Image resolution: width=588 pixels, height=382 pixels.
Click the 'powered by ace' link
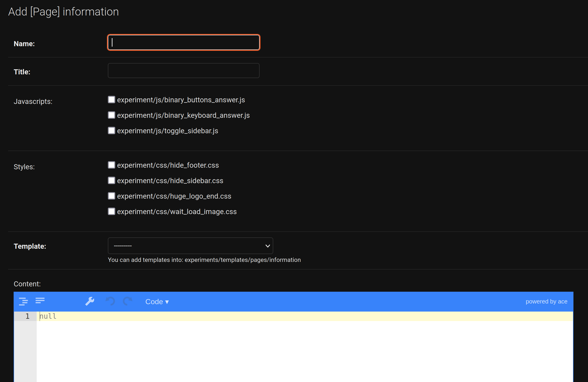pos(546,301)
